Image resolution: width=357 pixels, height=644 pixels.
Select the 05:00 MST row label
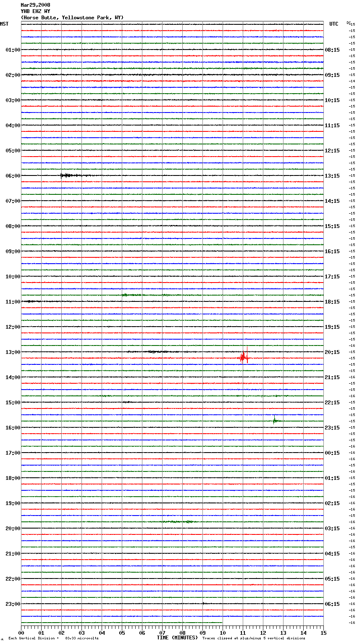coord(13,151)
